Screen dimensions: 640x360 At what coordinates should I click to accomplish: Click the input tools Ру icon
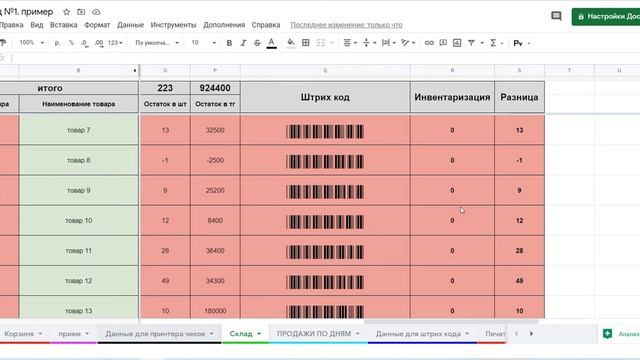coord(518,43)
